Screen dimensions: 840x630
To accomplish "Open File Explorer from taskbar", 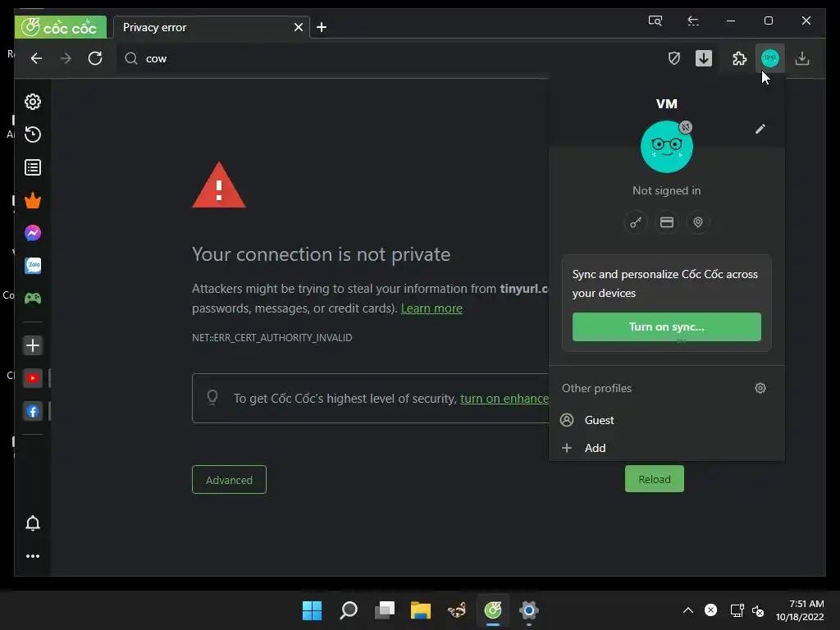I will 421,610.
